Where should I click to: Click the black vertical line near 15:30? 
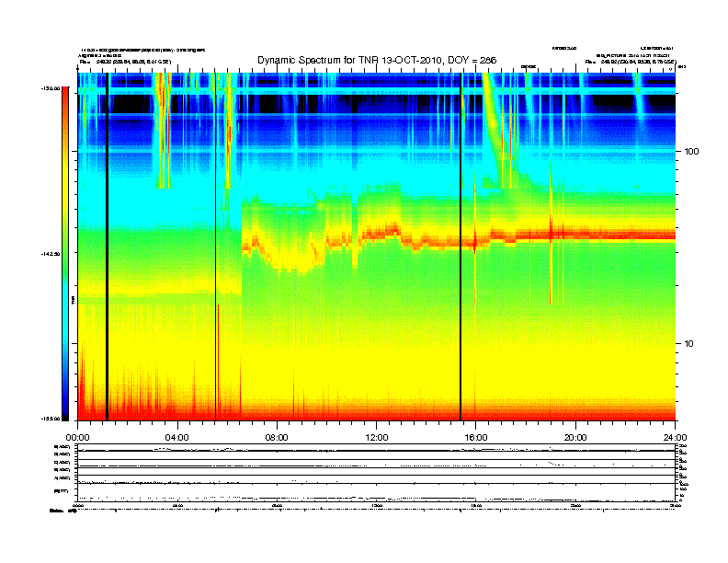(461, 247)
